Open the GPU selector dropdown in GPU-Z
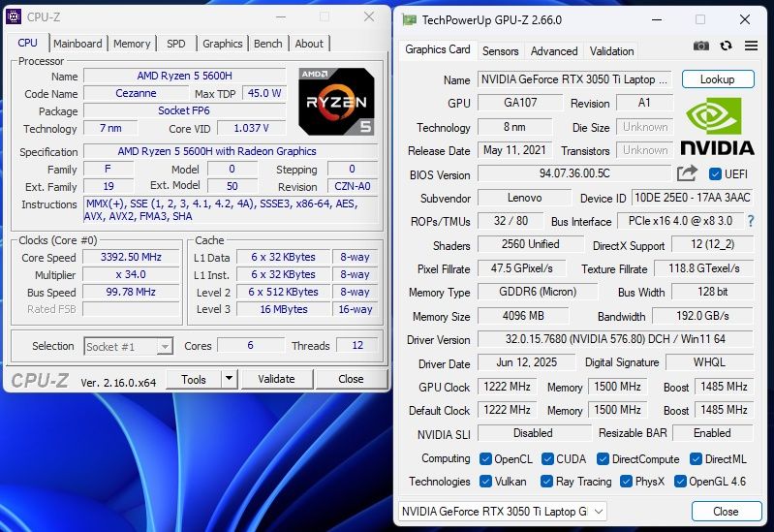 coord(502,512)
